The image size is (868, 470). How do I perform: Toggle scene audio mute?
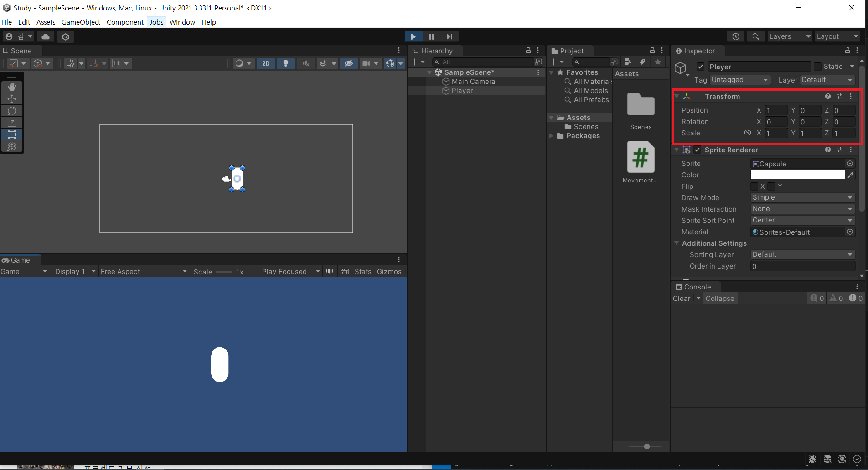click(x=306, y=63)
